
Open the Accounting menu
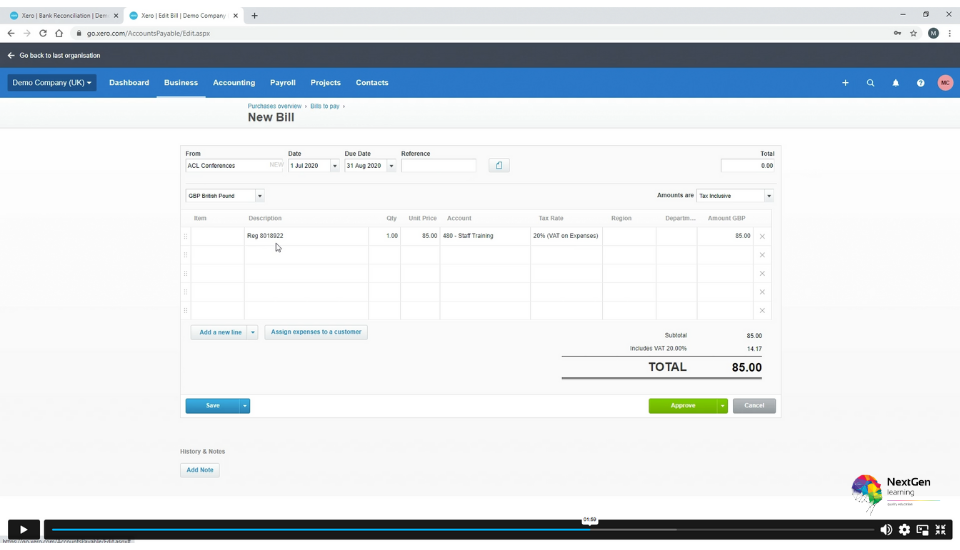pos(234,83)
